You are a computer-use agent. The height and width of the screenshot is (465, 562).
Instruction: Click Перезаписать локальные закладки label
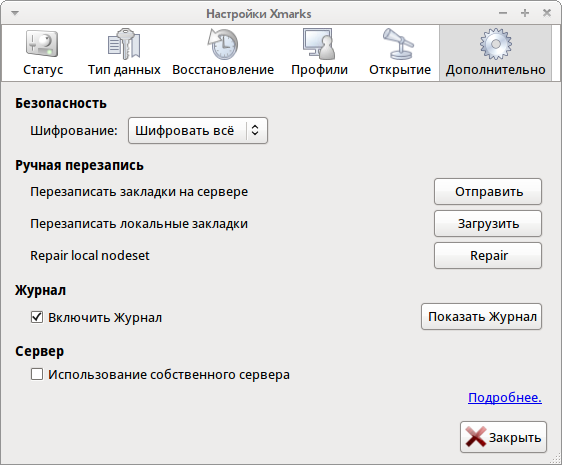click(x=139, y=223)
